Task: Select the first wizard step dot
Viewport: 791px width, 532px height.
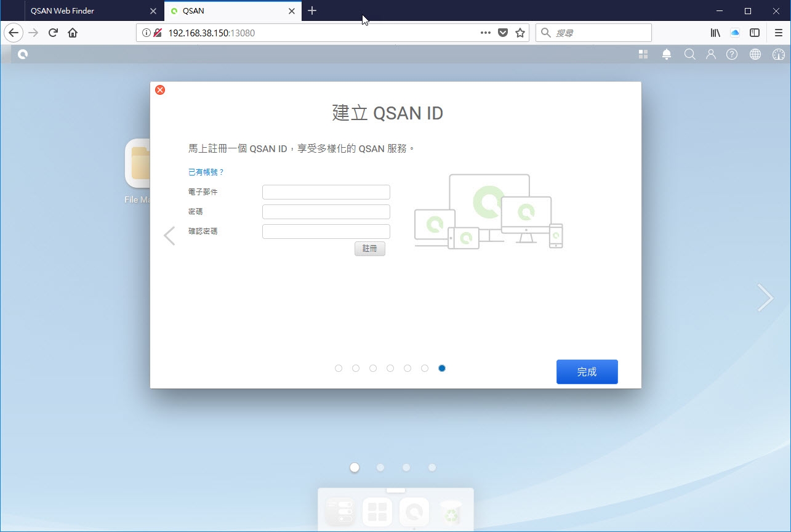Action: (x=339, y=368)
